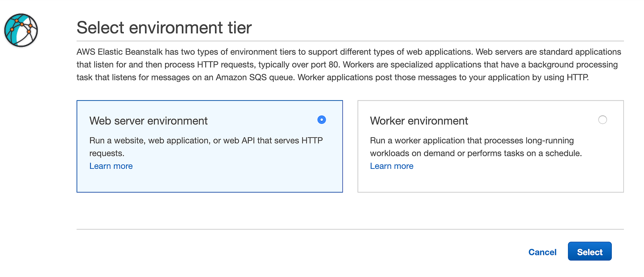
Task: Confirm with the blue Select button
Action: click(x=590, y=251)
